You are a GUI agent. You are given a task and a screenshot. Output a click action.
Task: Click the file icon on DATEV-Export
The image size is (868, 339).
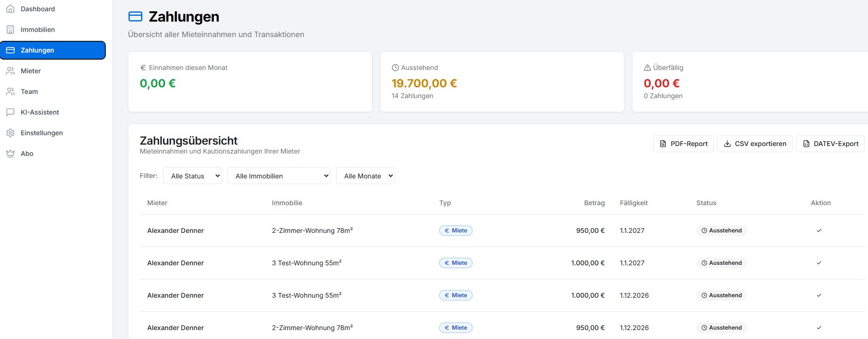coord(806,144)
